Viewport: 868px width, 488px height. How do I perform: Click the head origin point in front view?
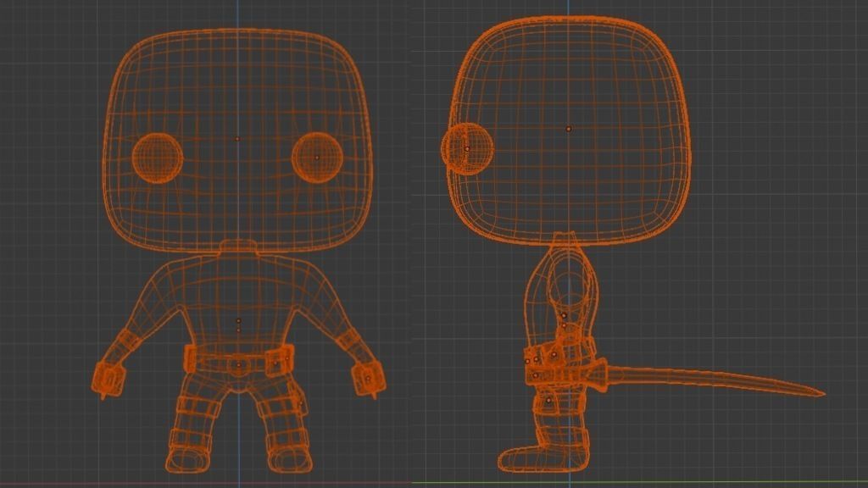(x=238, y=139)
